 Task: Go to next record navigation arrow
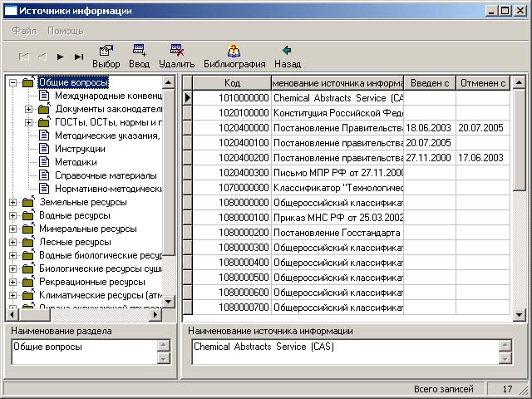(x=60, y=57)
